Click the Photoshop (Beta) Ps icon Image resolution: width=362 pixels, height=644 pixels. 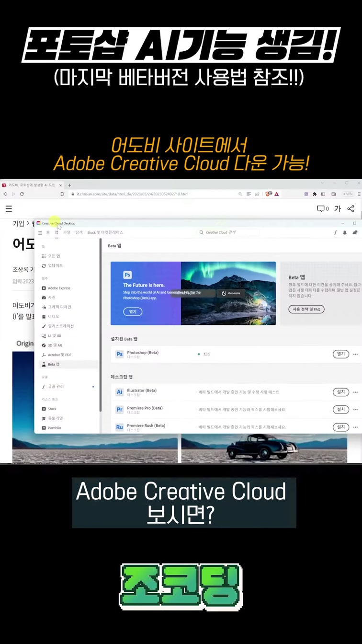tap(120, 355)
